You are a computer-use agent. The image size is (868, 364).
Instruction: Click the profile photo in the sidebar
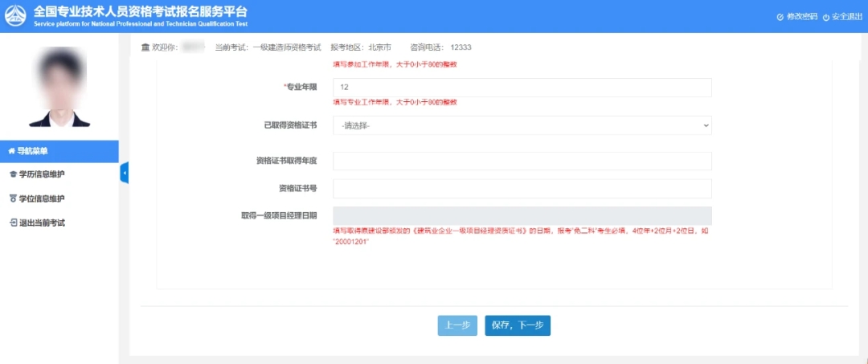(59, 87)
